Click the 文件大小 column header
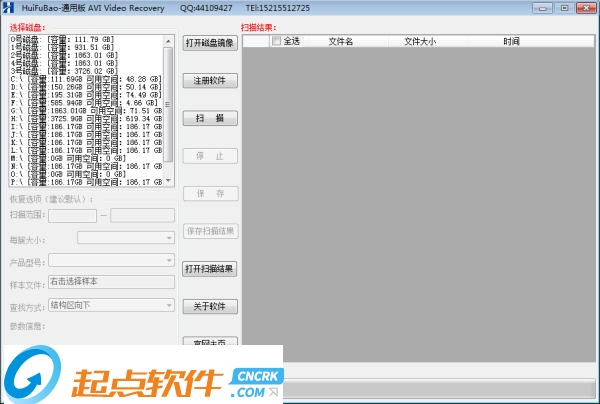 point(420,41)
